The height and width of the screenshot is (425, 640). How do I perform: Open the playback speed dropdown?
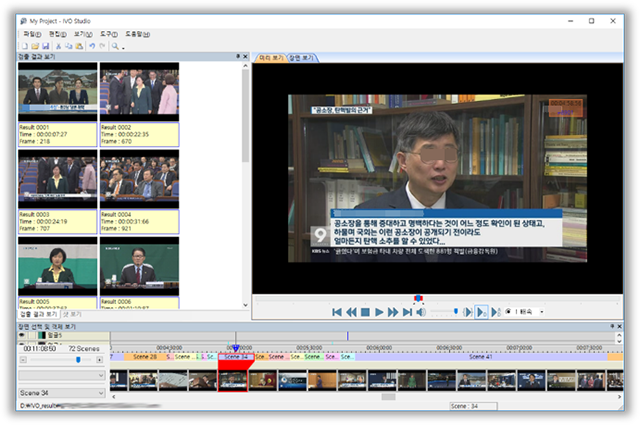click(541, 312)
